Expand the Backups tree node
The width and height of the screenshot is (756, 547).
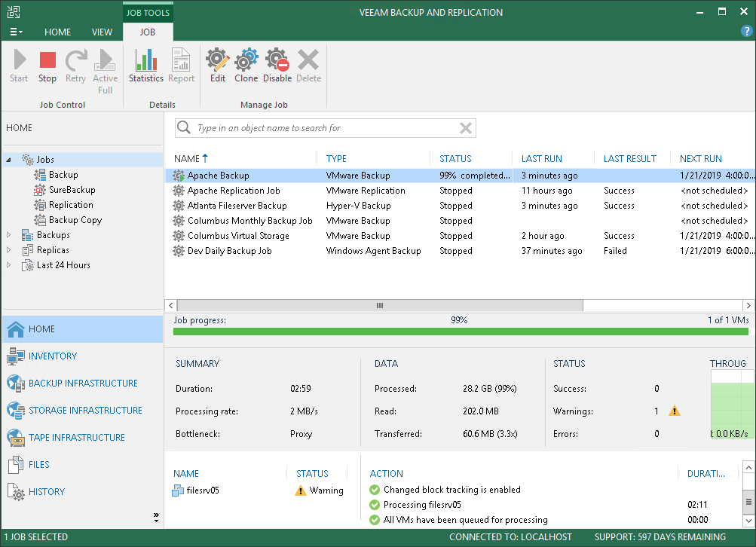tap(9, 235)
